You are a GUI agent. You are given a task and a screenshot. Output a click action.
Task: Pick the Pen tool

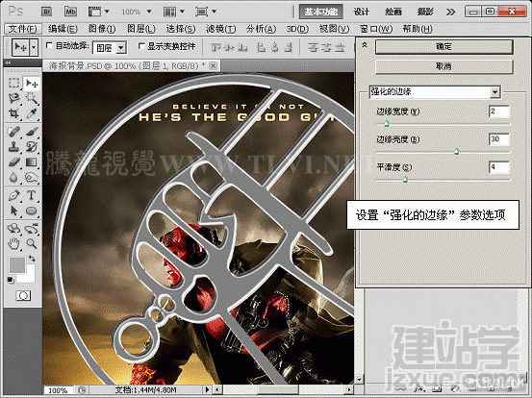pos(13,195)
